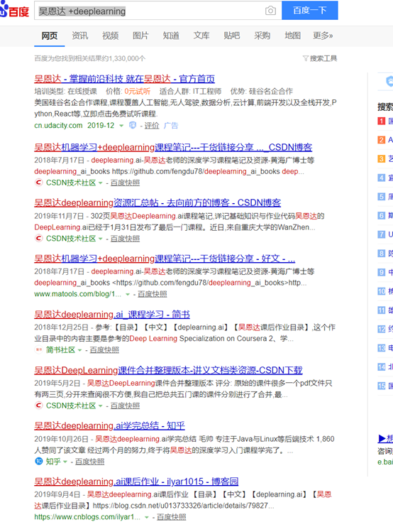Open dropdown arrow beside 知乎 source

point(65,462)
